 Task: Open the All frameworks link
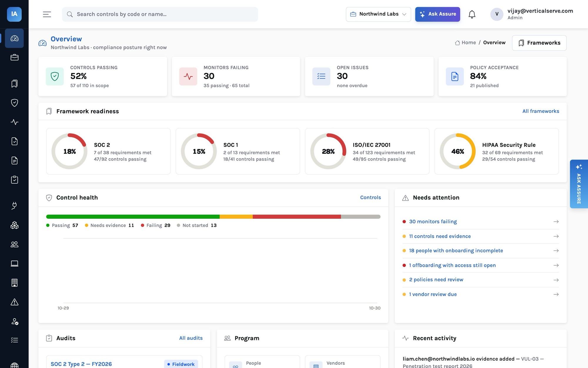click(x=541, y=111)
